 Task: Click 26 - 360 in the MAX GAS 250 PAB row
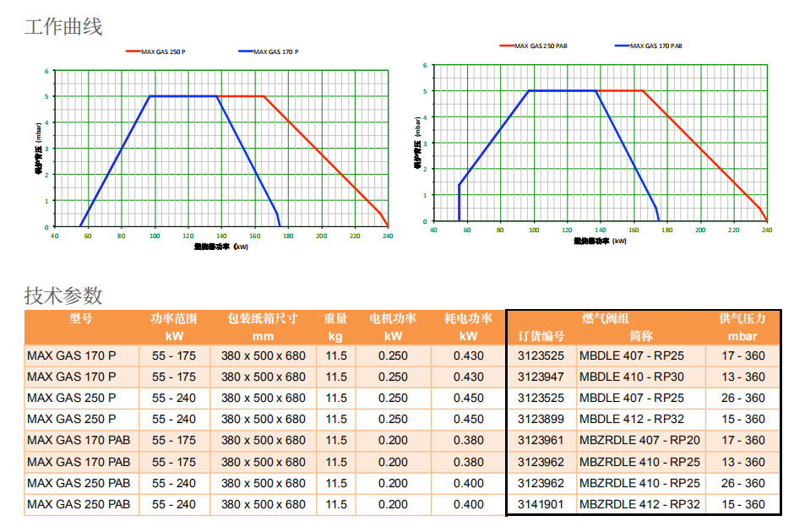tap(742, 483)
